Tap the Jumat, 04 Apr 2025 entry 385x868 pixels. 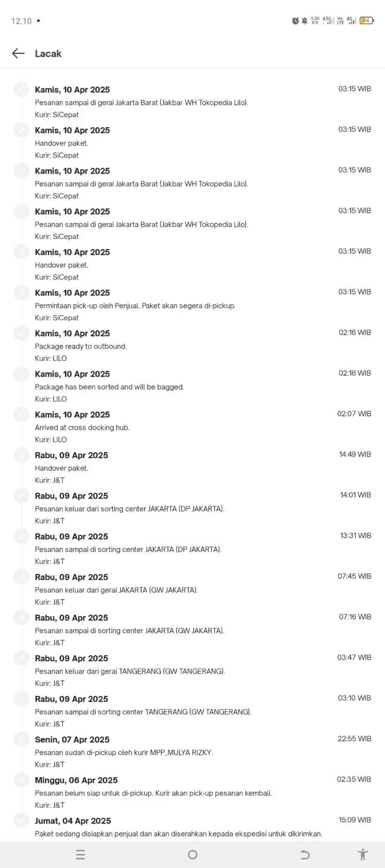pos(203,827)
